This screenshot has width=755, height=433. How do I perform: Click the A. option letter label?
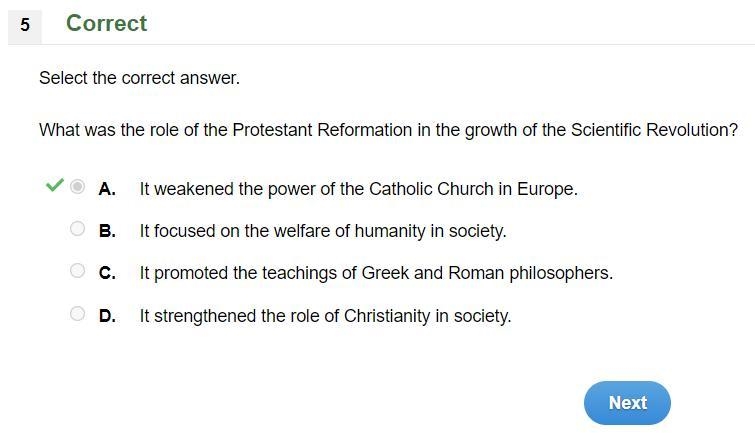pos(107,189)
